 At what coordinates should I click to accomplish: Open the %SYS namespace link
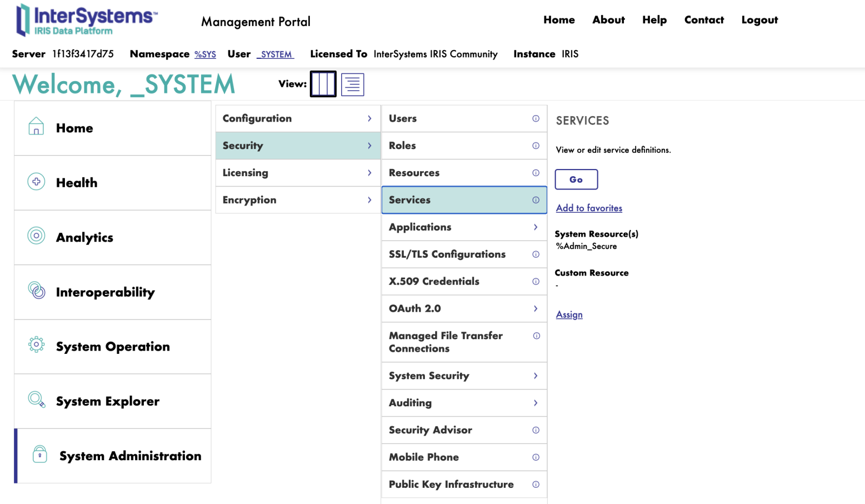pyautogui.click(x=205, y=55)
